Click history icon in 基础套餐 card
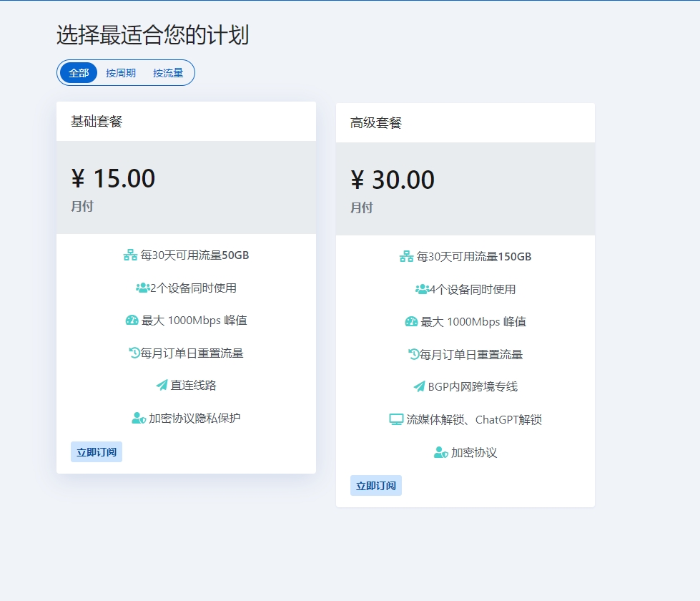Viewport: 700px width, 601px height. click(x=134, y=353)
